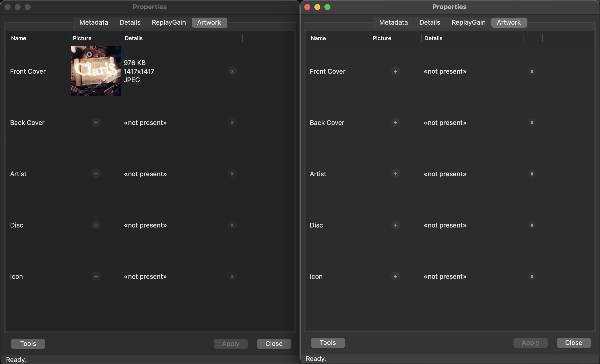Screen dimensions: 600x364
Task: Open Tools menu in left window
Action: (28, 343)
